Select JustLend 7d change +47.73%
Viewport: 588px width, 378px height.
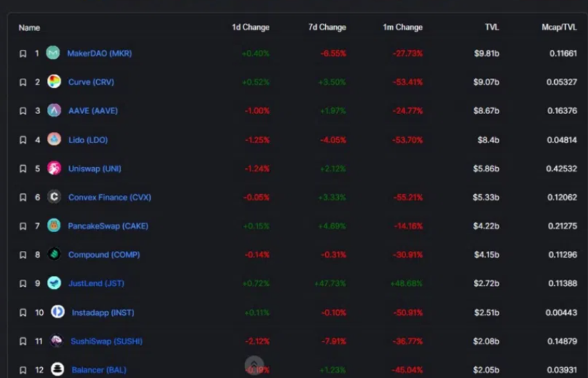330,283
